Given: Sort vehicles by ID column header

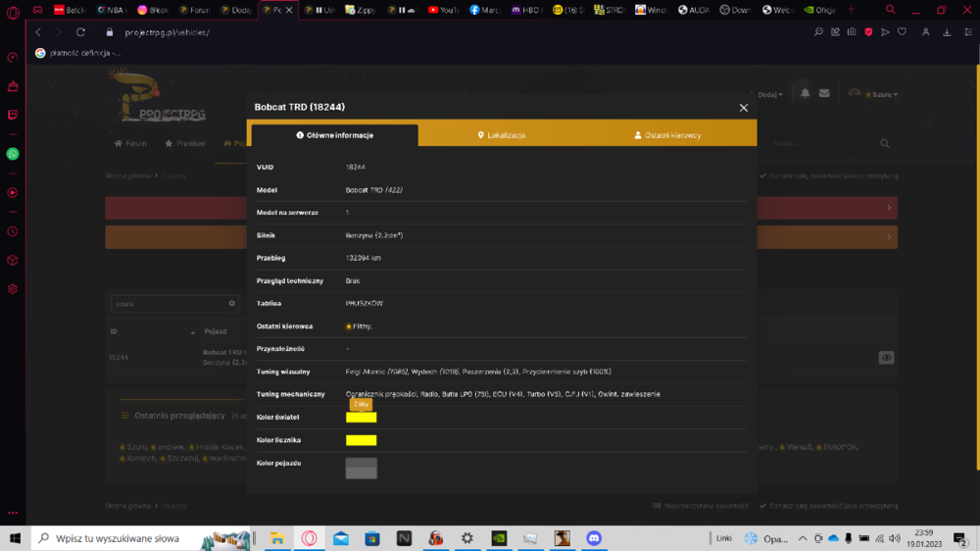Looking at the screenshot, I should tap(153, 331).
